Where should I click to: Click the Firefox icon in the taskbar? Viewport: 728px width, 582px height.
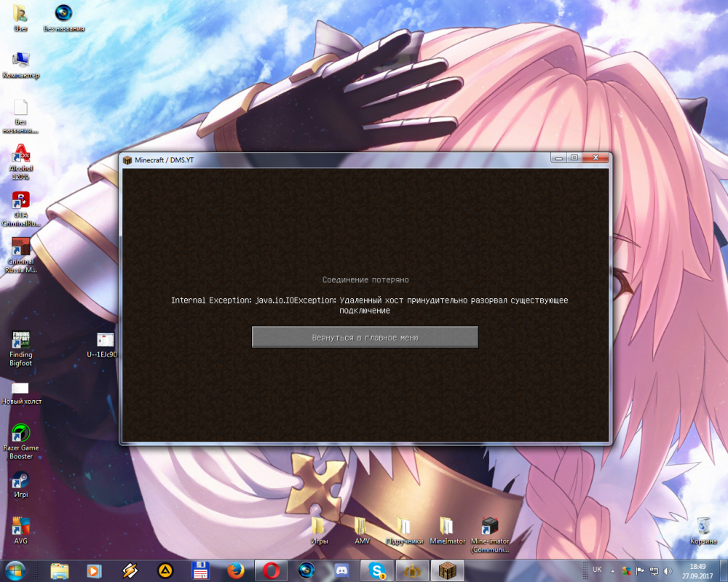click(x=235, y=570)
